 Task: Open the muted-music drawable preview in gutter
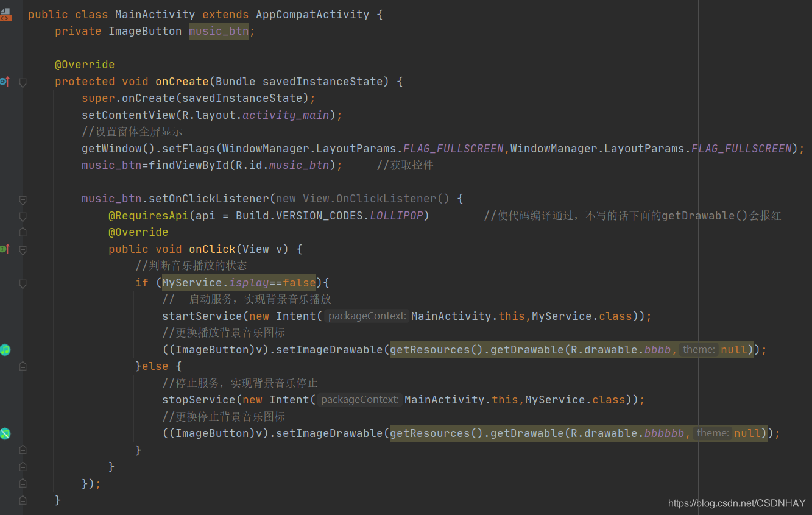pos(5,433)
